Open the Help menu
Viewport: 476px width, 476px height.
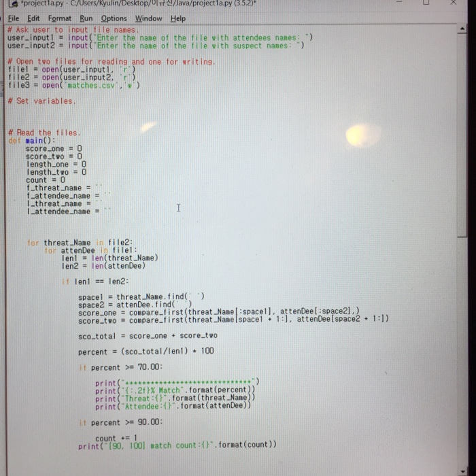click(x=178, y=18)
